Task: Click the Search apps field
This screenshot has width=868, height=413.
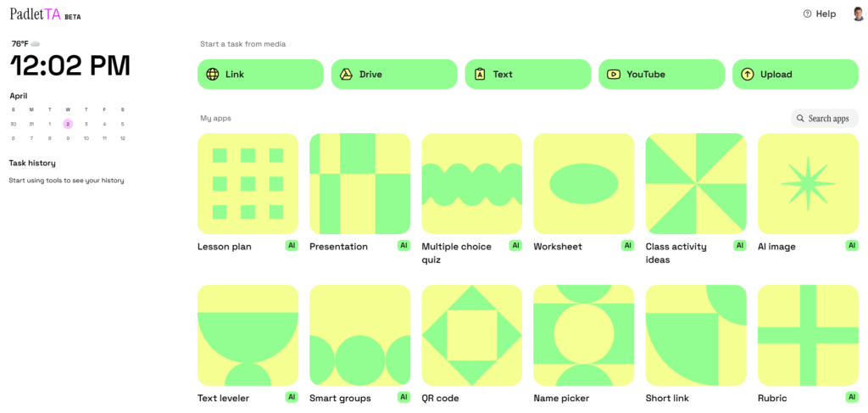Action: click(x=824, y=119)
